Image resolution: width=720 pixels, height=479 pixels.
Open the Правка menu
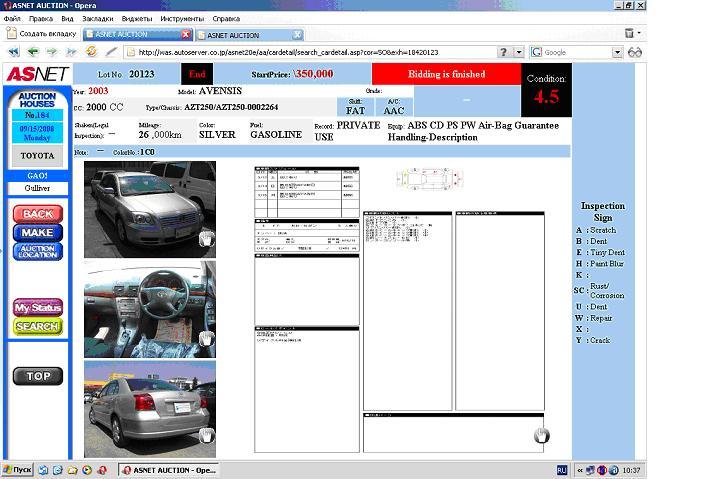pyautogui.click(x=40, y=19)
